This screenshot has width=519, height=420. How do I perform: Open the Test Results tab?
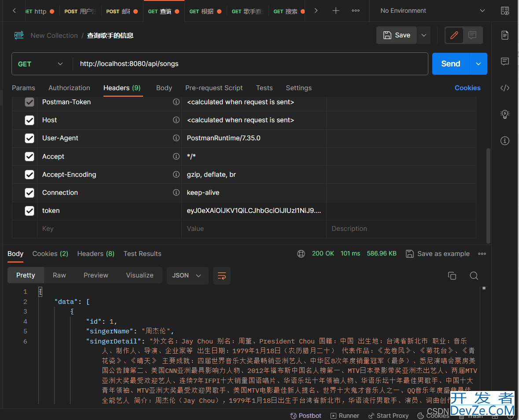coord(142,254)
